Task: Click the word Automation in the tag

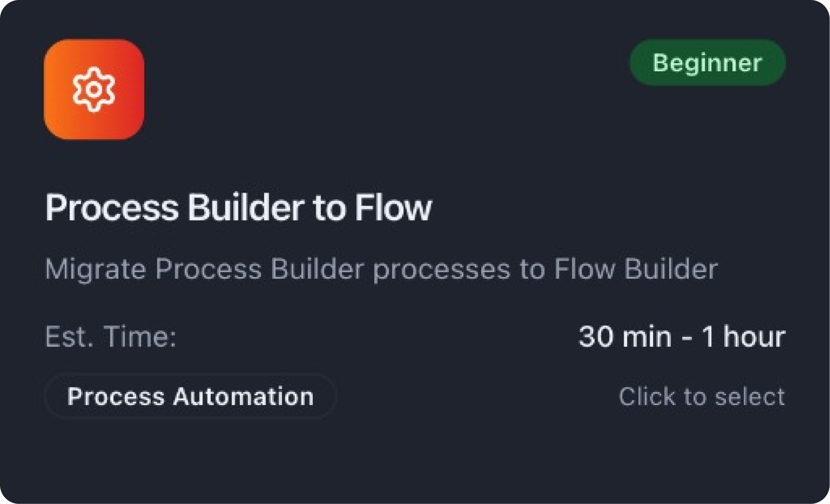Action: pos(243,396)
